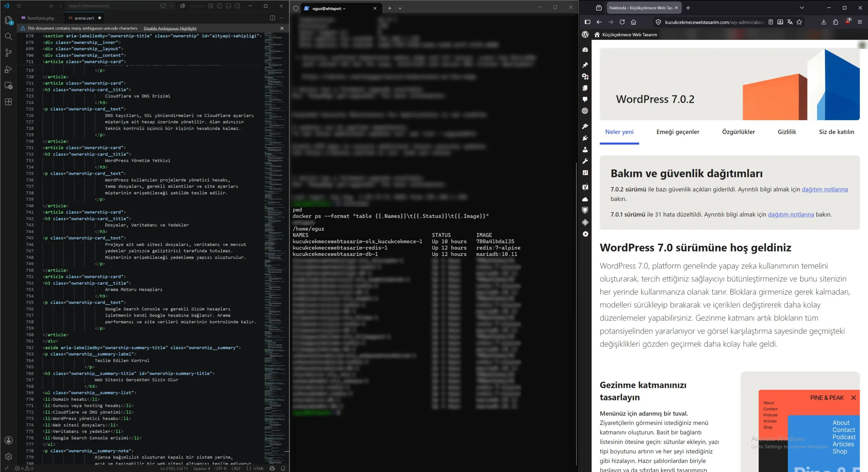This screenshot has height=472, width=868.
Task: Toggle reader view in Firefox address bar
Action: (771, 22)
